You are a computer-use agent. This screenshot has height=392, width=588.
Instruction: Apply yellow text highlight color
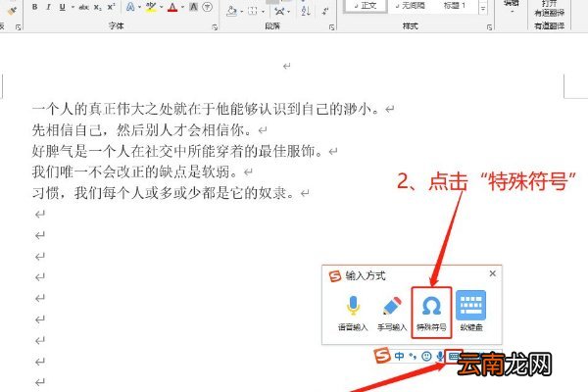(x=151, y=7)
